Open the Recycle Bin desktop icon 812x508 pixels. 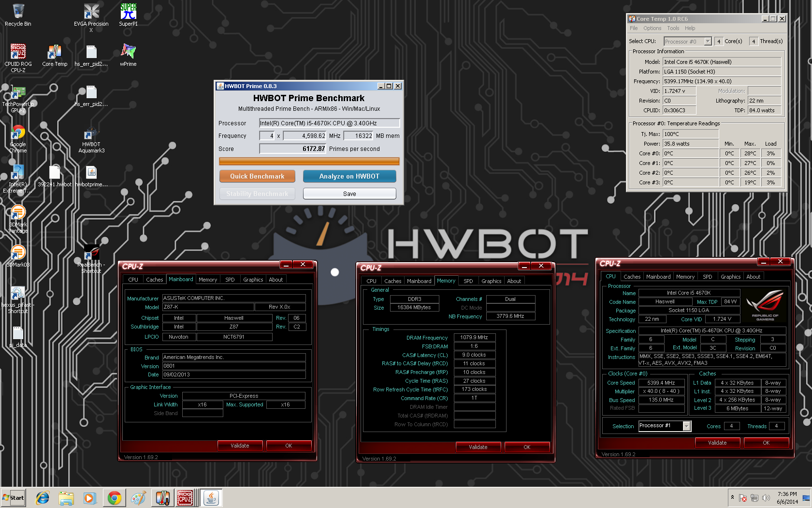(18, 15)
